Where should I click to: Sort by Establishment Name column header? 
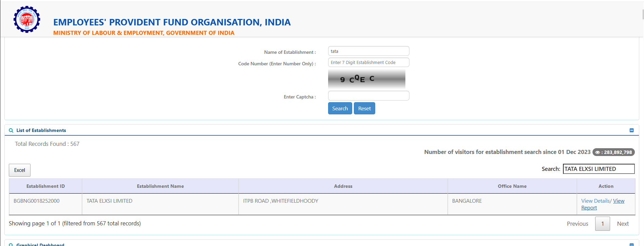pos(160,186)
